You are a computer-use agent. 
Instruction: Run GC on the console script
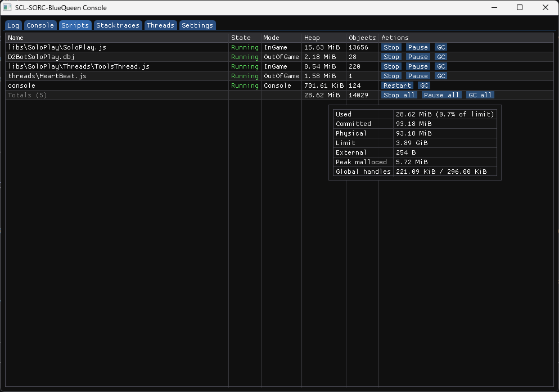[424, 85]
